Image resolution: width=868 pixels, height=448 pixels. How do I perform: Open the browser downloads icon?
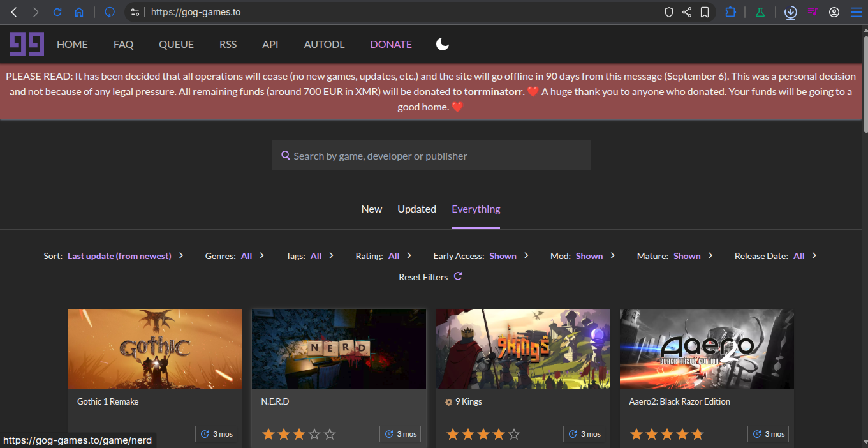pyautogui.click(x=791, y=12)
